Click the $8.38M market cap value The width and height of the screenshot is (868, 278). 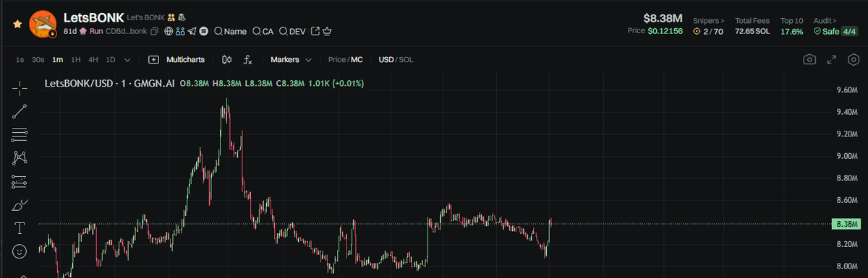pos(663,18)
